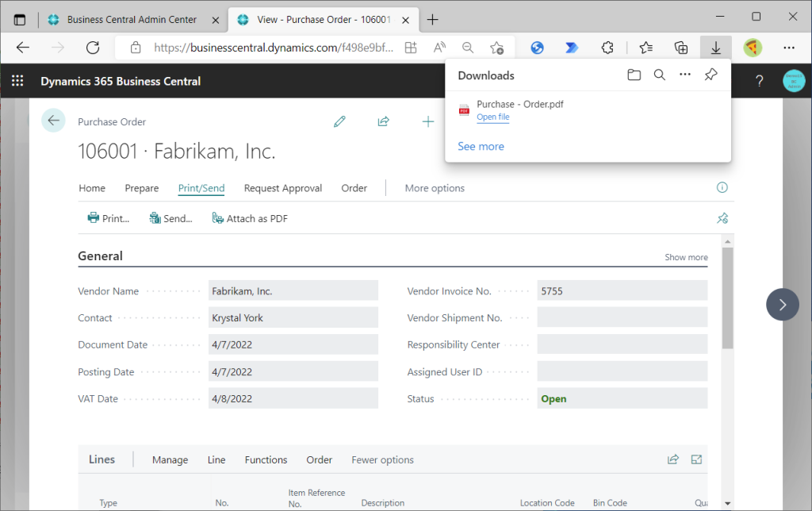Switch to Business Central Admin Center tab
The height and width of the screenshot is (511, 812).
pos(132,20)
